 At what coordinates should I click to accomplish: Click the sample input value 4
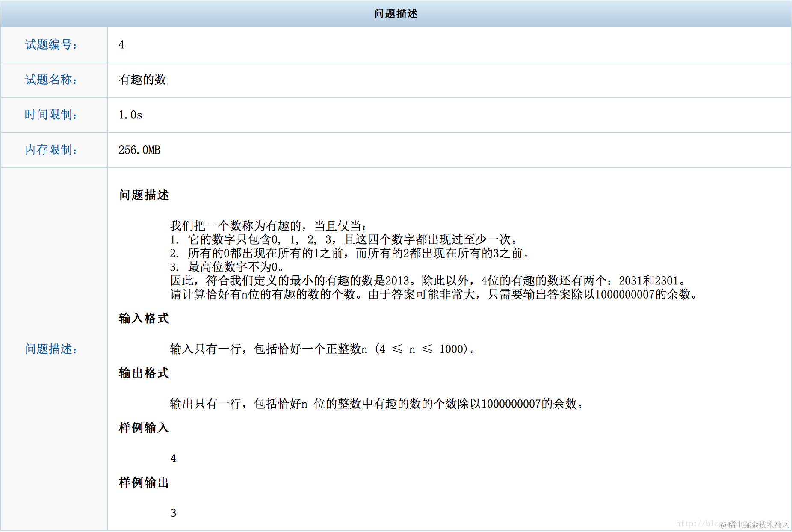tap(173, 458)
